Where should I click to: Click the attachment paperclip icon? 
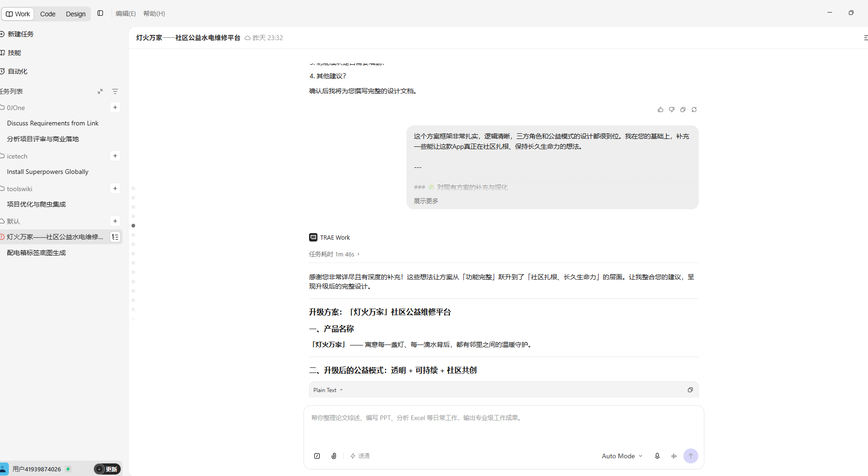tap(334, 456)
